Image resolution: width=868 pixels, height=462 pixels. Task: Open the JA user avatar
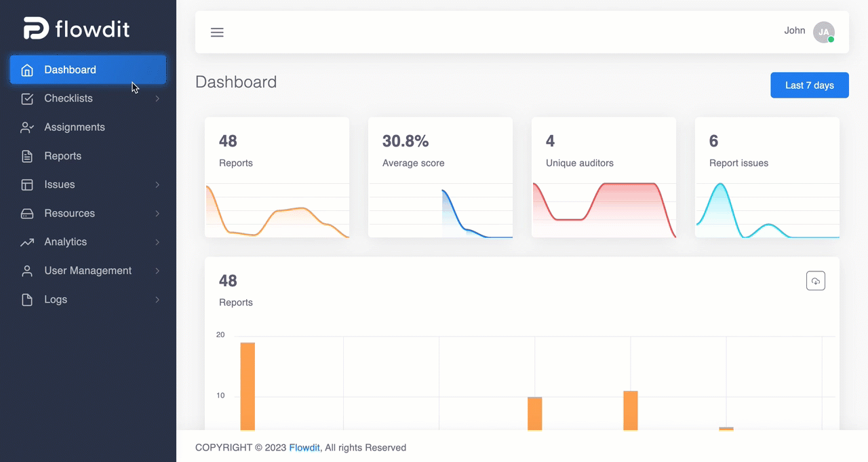(x=823, y=32)
